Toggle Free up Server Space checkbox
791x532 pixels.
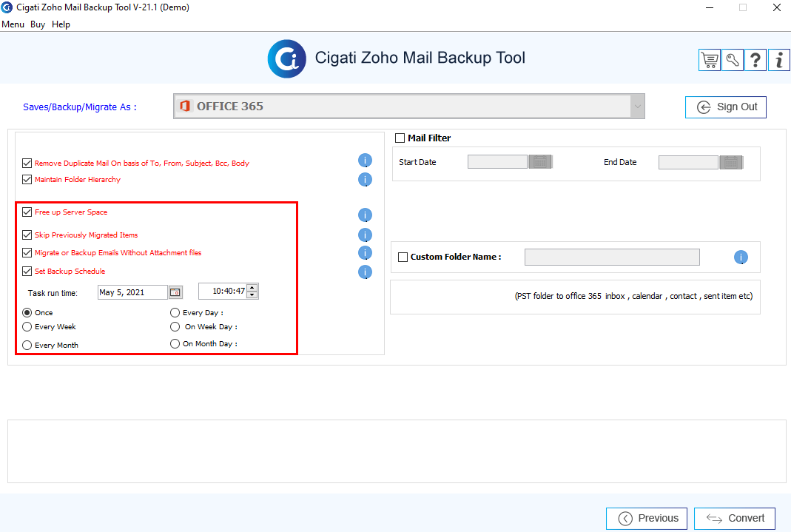coord(27,212)
